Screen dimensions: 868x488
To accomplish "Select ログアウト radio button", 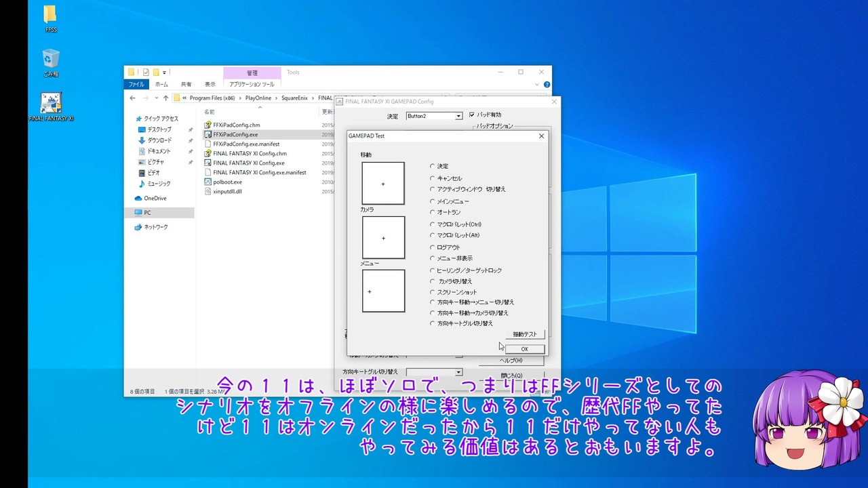I will [433, 247].
